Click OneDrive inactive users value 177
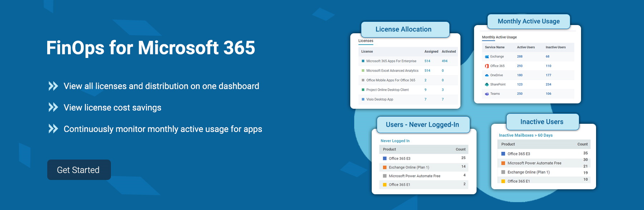 pos(548,75)
